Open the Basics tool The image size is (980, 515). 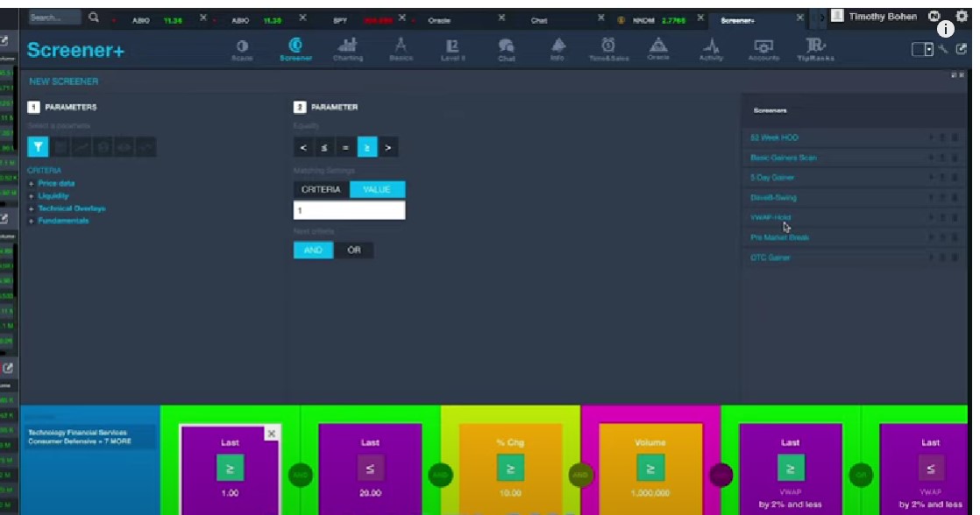pos(401,50)
